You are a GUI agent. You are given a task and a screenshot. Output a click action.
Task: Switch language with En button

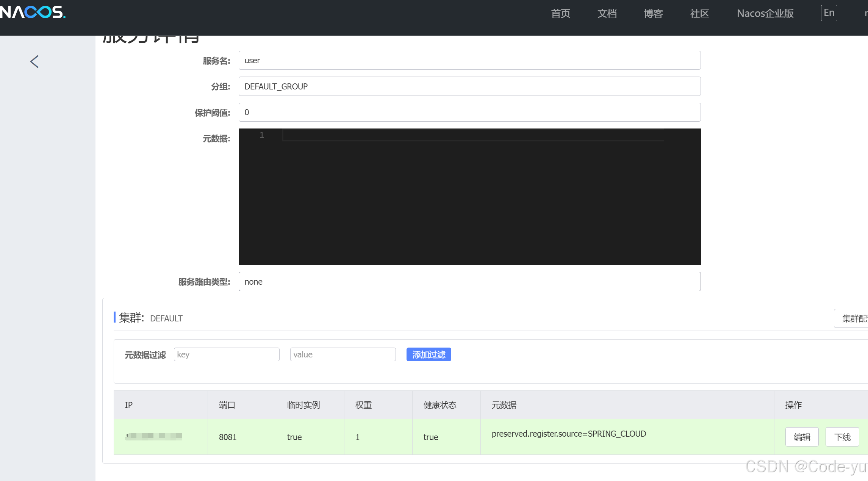tap(829, 13)
